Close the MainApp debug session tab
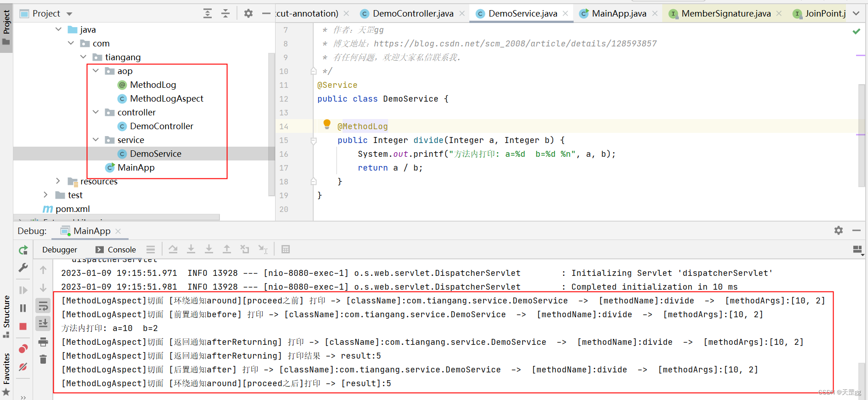868x400 pixels. point(118,231)
